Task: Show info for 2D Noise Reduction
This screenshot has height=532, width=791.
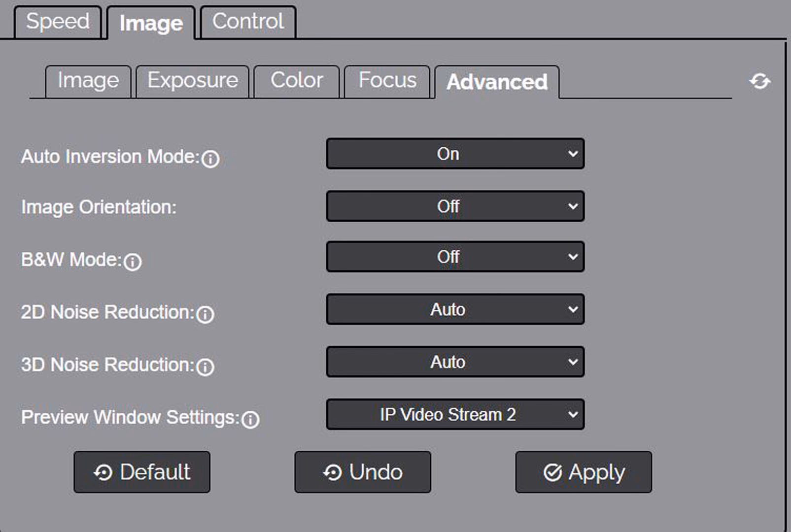Action: pyautogui.click(x=205, y=314)
